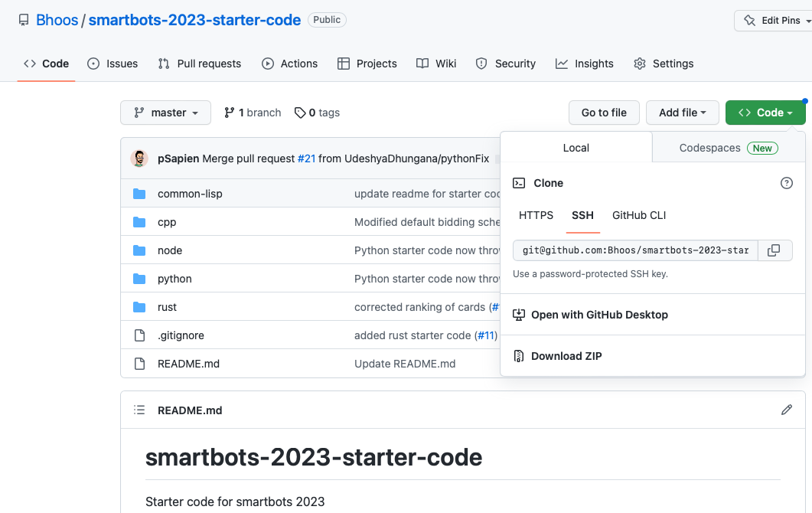Expand the Add file dropdown
The width and height of the screenshot is (812, 513).
(x=683, y=113)
